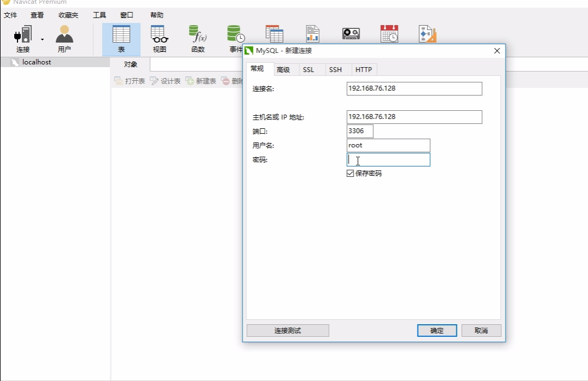The image size is (588, 381).
Task: Click the User name field showing root
Action: [388, 145]
